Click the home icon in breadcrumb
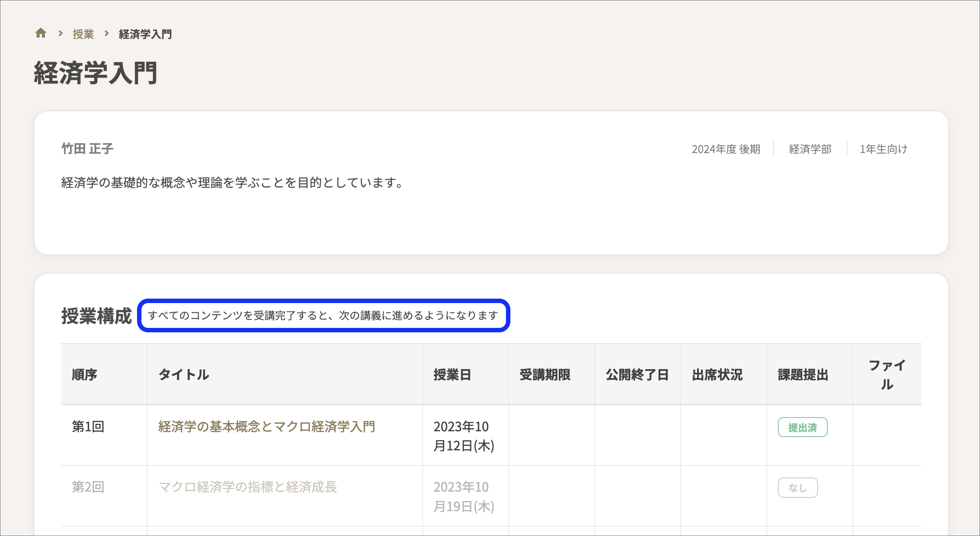This screenshot has width=980, height=536. pos(41,33)
